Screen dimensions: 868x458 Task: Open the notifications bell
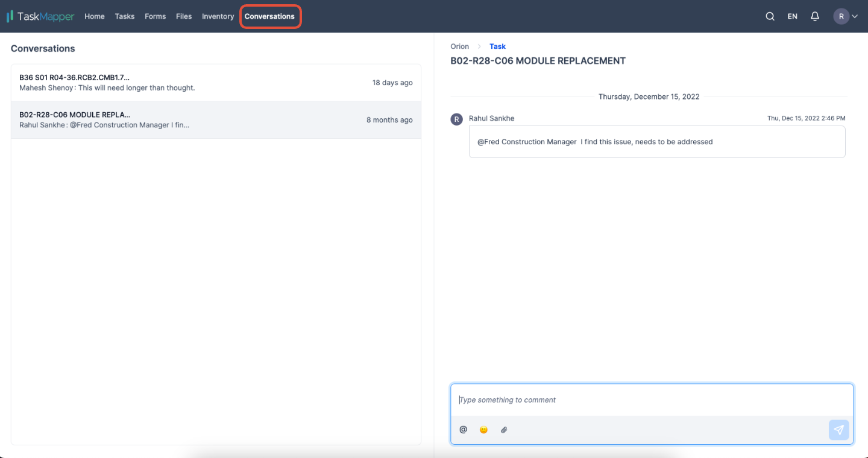tap(815, 16)
